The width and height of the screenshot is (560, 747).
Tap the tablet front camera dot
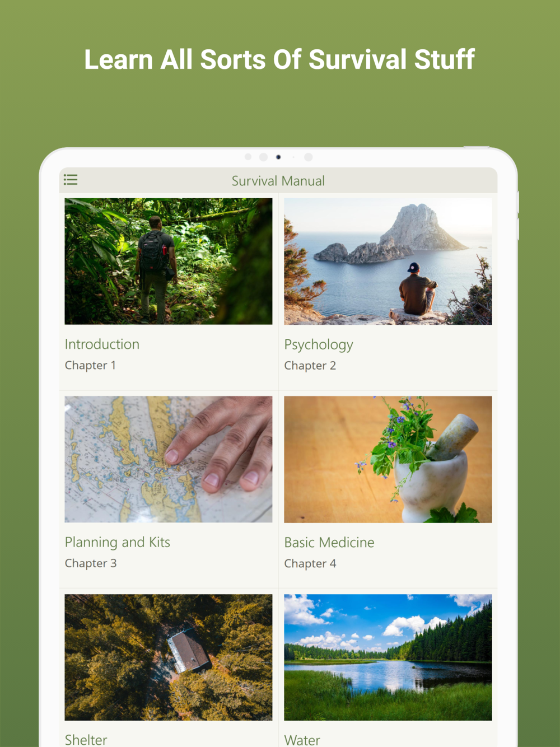pos(278,157)
